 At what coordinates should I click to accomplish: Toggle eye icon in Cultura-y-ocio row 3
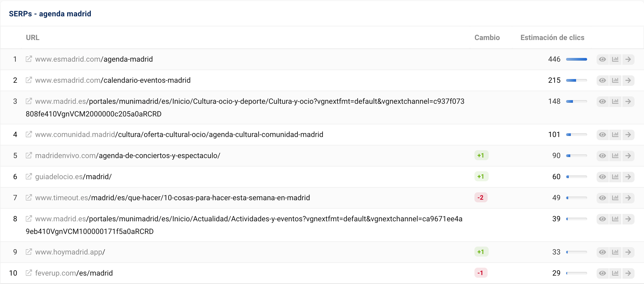point(602,101)
